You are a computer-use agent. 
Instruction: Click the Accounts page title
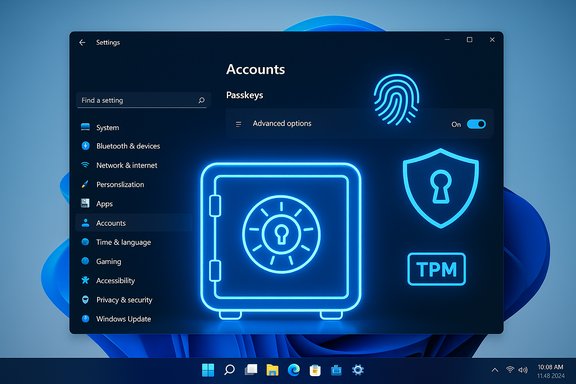(x=256, y=69)
